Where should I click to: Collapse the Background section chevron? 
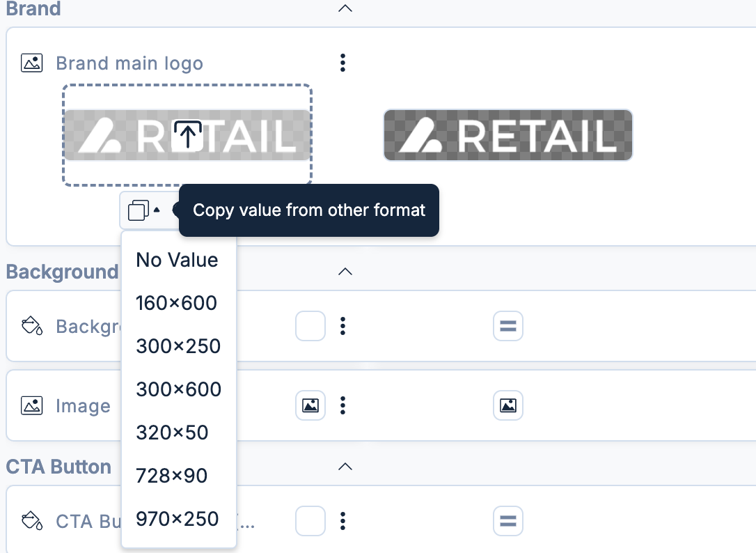[x=345, y=272]
